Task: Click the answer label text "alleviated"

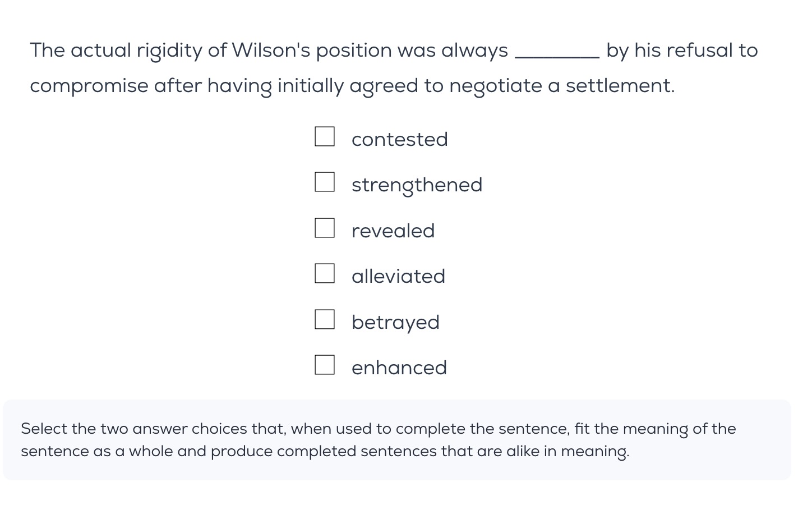Action: coord(398,276)
